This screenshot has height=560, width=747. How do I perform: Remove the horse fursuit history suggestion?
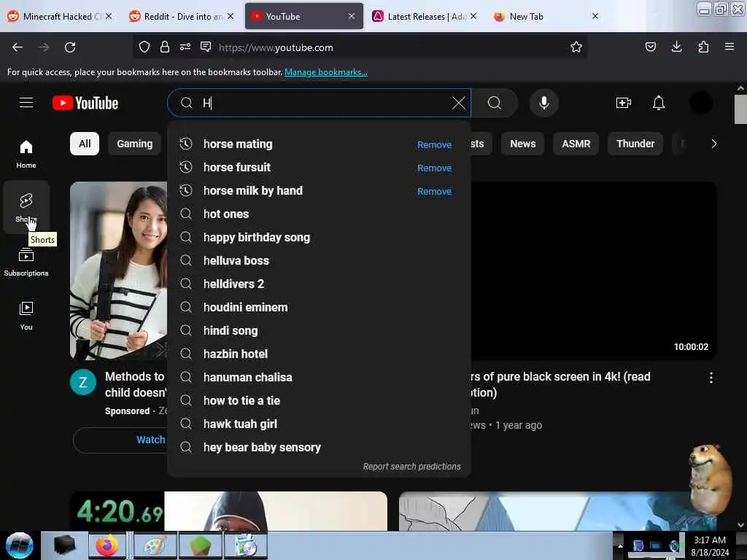[x=434, y=168]
